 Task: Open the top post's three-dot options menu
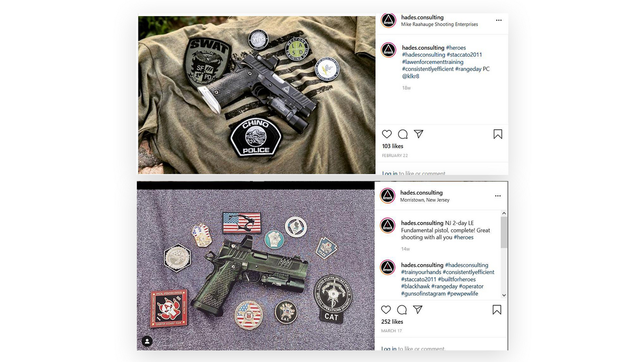click(x=499, y=21)
